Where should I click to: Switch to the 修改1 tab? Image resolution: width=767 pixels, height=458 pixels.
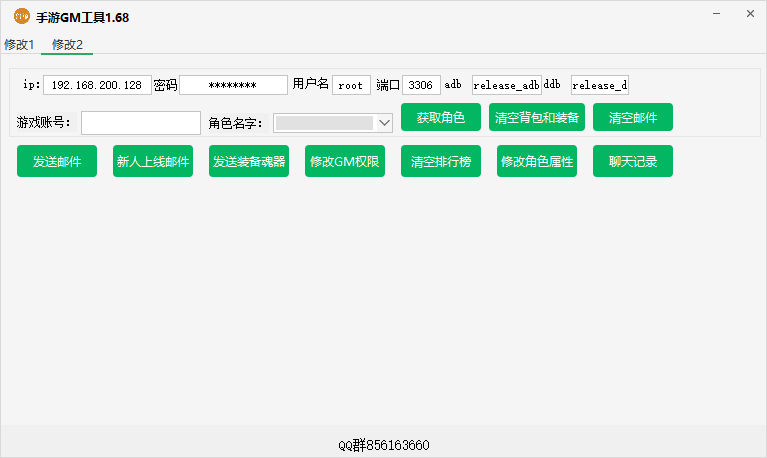pos(19,45)
